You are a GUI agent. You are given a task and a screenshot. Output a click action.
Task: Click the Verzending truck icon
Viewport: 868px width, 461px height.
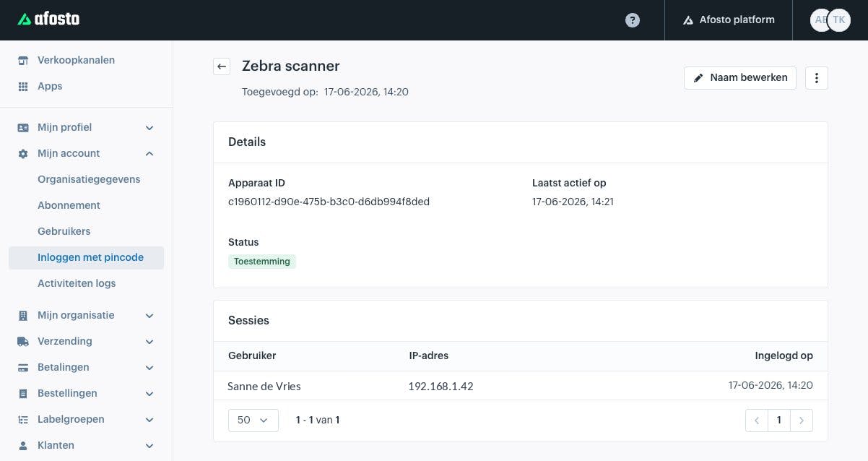23,341
